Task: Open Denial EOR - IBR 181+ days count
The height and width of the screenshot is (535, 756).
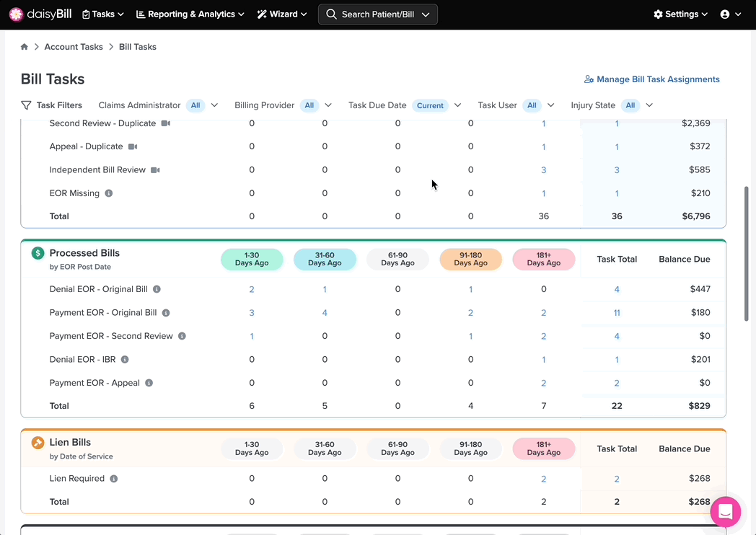Action: pos(543,360)
